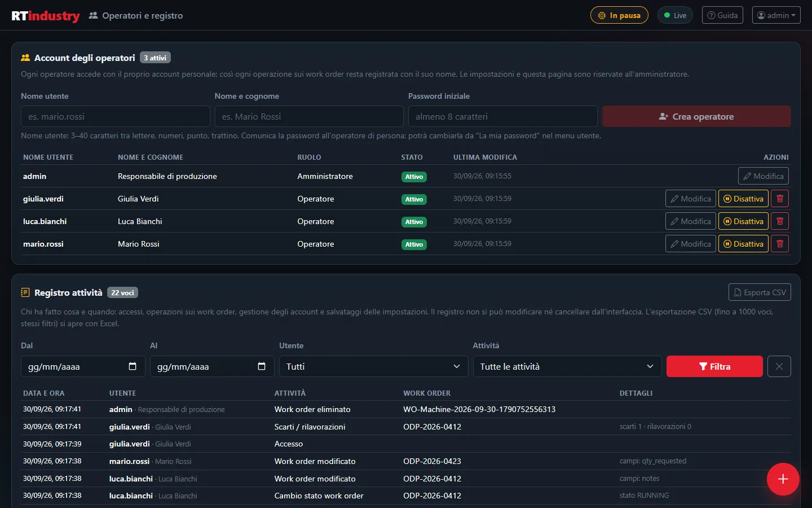812x508 pixels.
Task: Click the Operatori e registro people icon
Action: click(x=93, y=16)
